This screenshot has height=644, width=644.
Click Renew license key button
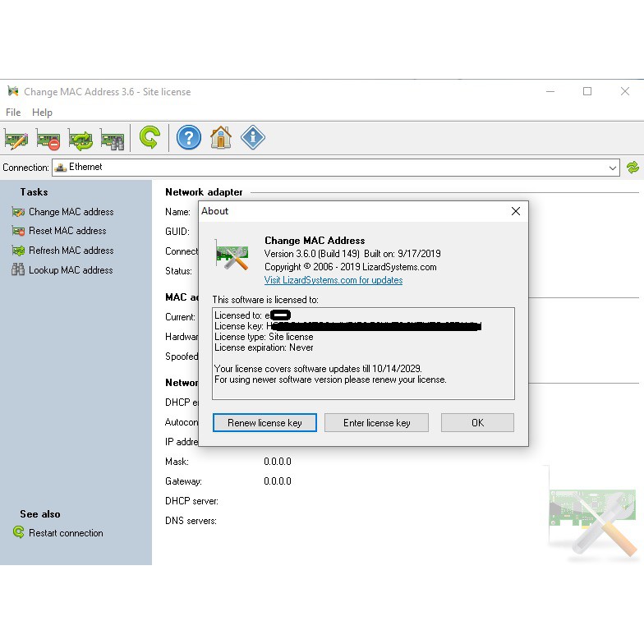(x=264, y=422)
